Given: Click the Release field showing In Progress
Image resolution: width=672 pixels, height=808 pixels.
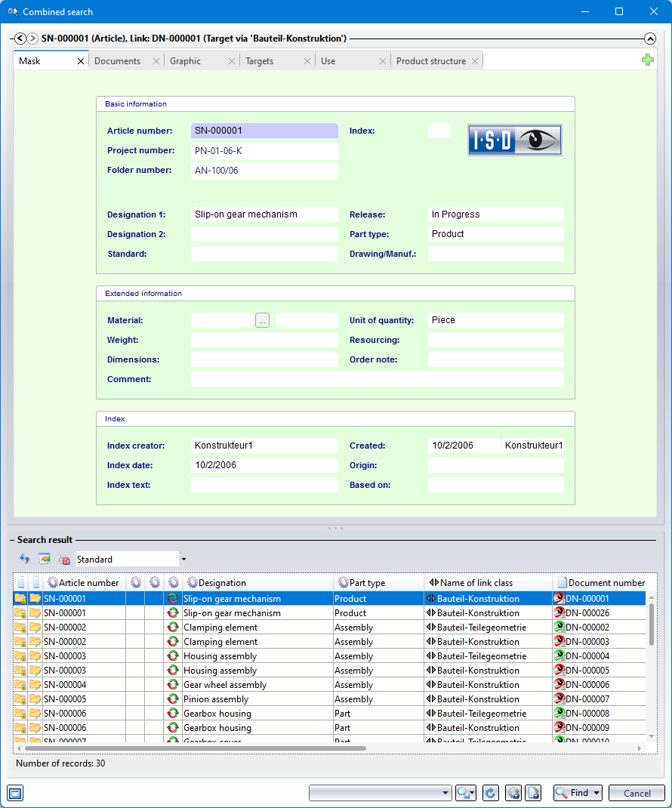Looking at the screenshot, I should (x=496, y=214).
